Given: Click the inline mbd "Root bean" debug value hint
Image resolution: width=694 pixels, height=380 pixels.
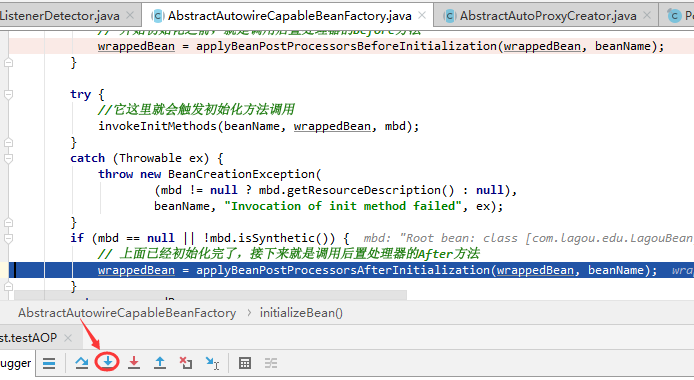Looking at the screenshot, I should click(x=528, y=238).
